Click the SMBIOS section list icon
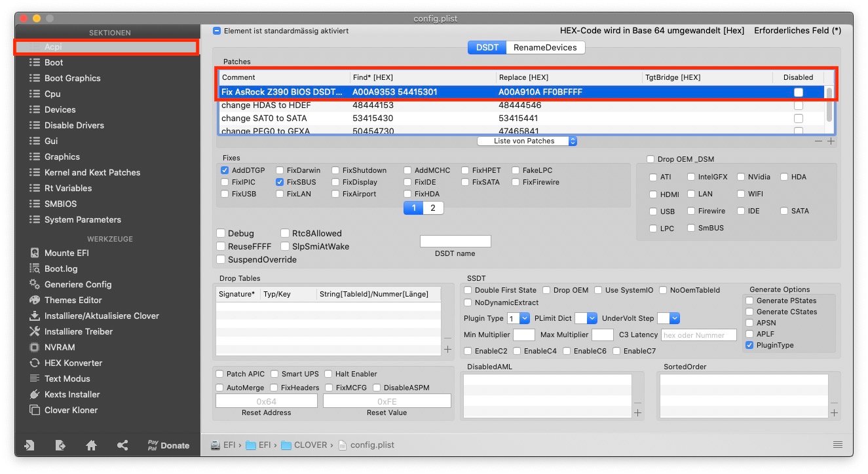 [x=34, y=204]
